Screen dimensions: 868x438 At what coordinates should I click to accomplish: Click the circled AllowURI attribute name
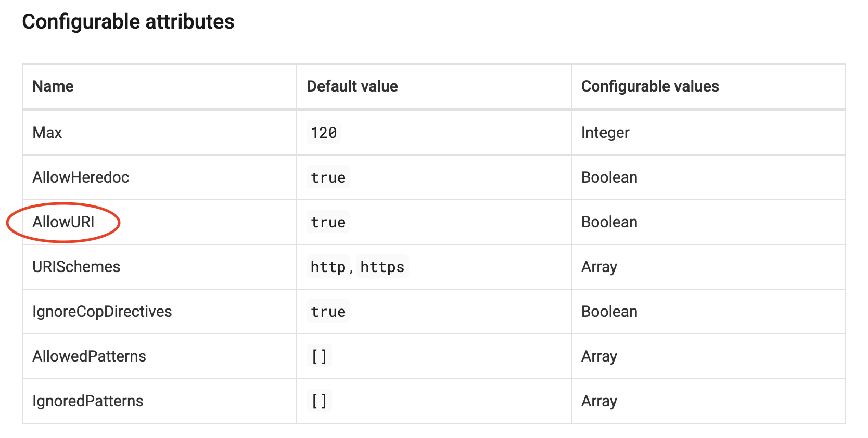(63, 222)
